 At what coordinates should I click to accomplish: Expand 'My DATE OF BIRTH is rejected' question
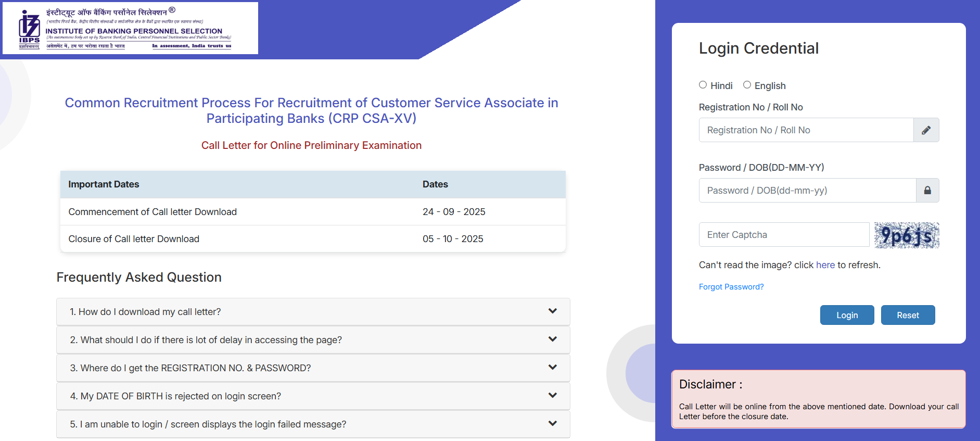coord(313,396)
